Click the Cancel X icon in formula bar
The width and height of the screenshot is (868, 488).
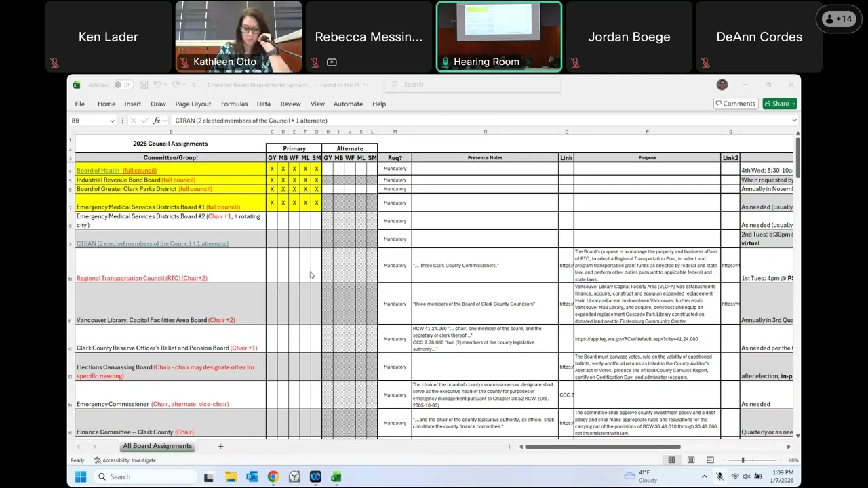click(133, 121)
